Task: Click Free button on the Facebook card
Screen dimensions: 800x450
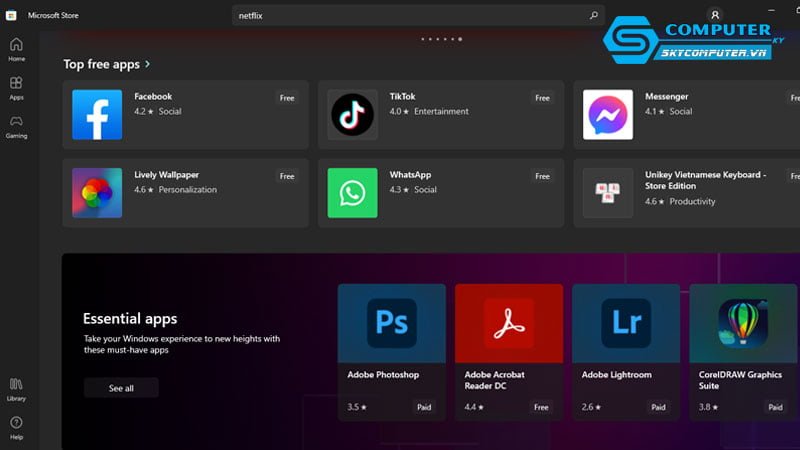Action: coord(287,98)
